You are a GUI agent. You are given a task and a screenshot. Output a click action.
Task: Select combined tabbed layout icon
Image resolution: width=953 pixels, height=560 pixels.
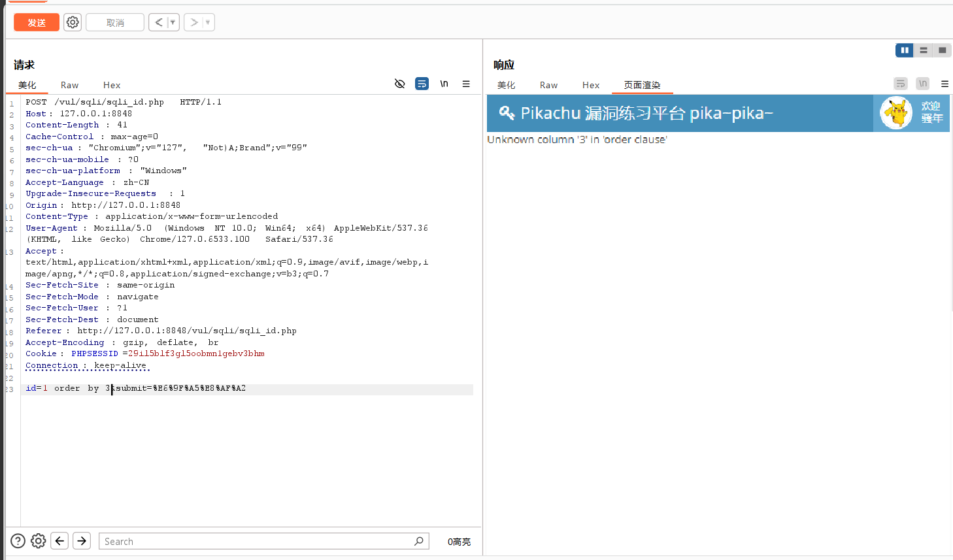942,50
